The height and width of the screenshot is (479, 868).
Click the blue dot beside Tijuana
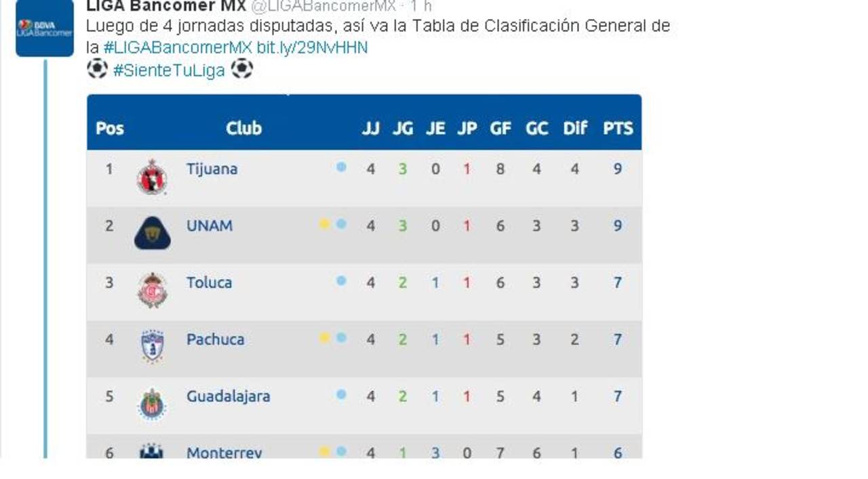click(x=341, y=167)
